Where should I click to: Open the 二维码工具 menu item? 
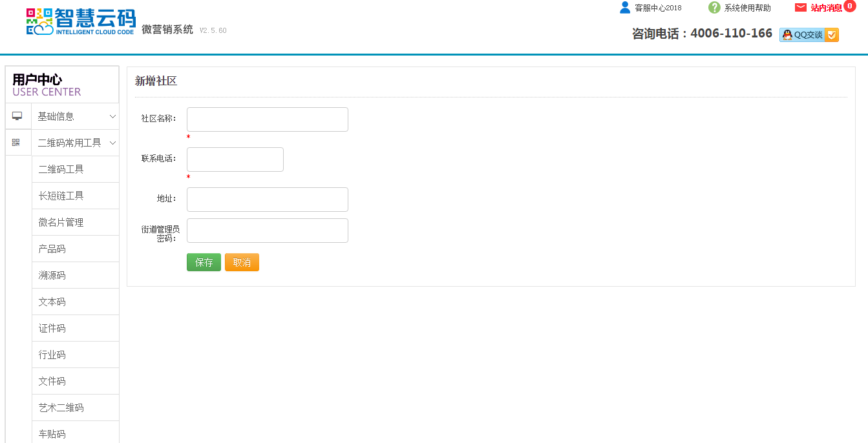61,169
